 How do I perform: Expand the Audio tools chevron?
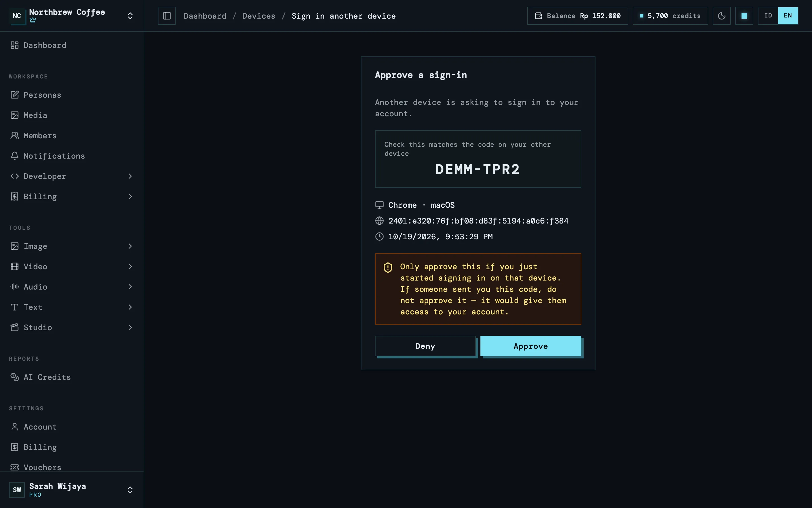130,286
